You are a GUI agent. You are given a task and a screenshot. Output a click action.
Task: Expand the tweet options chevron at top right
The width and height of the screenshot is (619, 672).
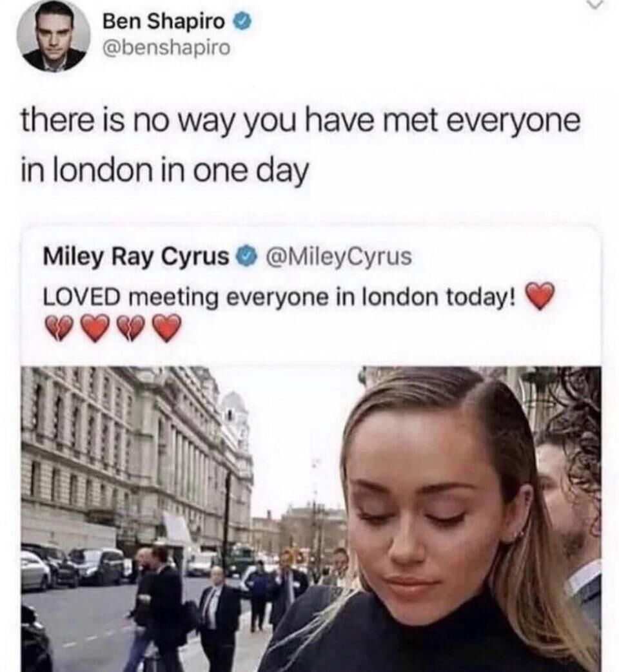[595, 3]
